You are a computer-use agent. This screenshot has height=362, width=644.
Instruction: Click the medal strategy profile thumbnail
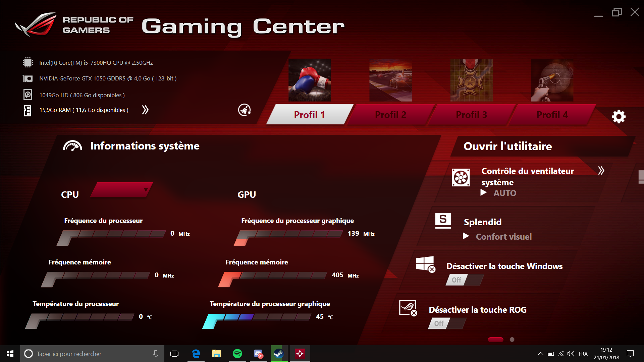click(471, 80)
